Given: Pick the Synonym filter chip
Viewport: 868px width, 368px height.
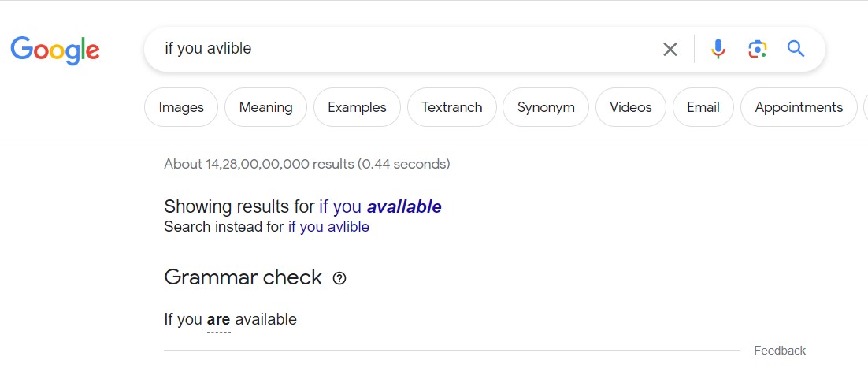Looking at the screenshot, I should [x=546, y=107].
